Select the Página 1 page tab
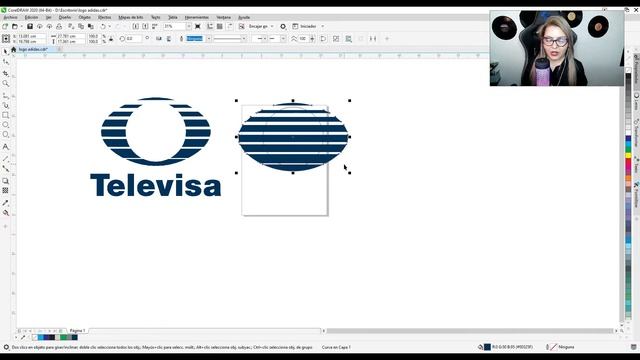The height and width of the screenshot is (360, 640). pyautogui.click(x=77, y=331)
